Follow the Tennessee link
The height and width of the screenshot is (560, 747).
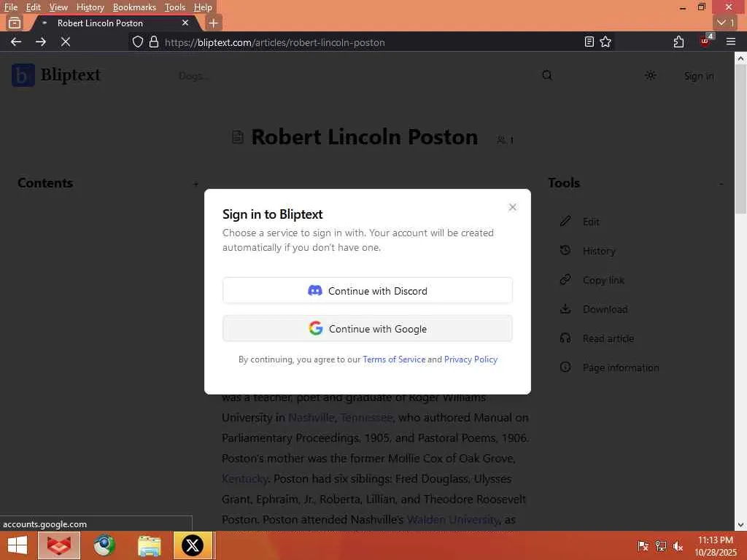coord(366,418)
